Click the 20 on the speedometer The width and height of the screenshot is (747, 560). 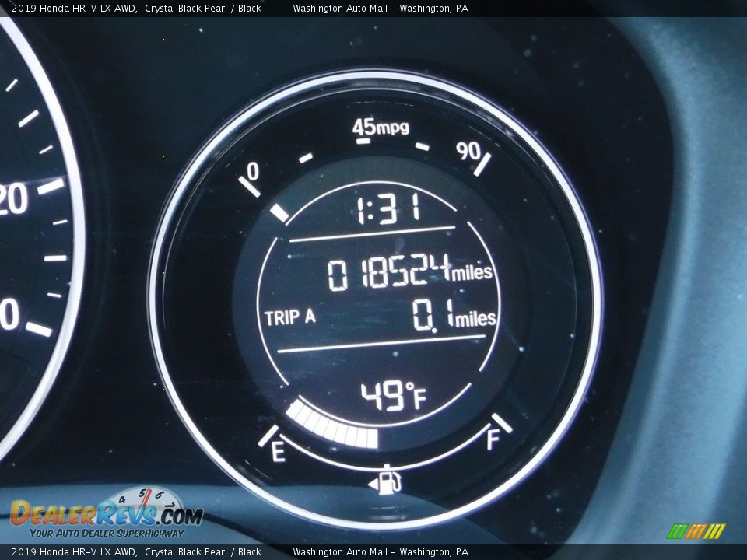coord(14,199)
